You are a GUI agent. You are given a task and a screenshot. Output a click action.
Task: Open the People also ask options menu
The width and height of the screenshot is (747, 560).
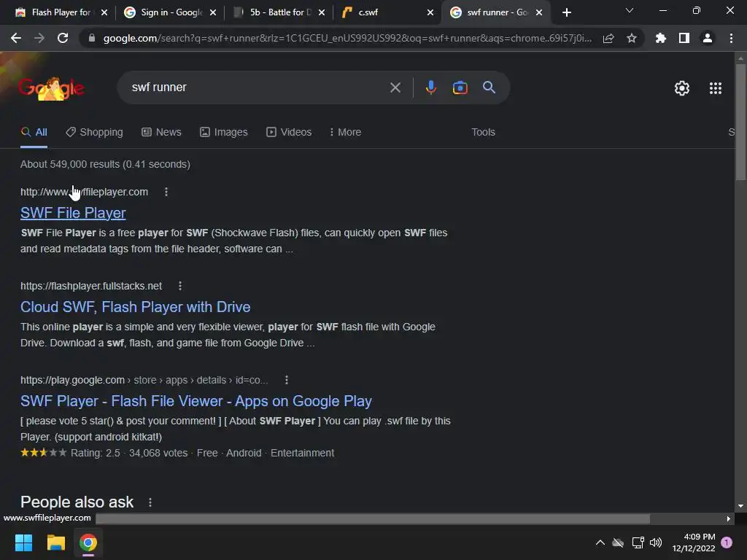pyautogui.click(x=150, y=502)
